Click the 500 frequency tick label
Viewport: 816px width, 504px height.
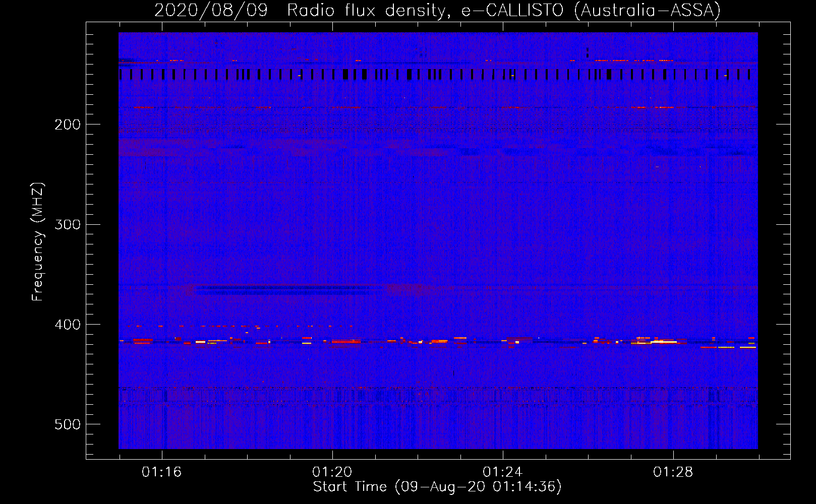[68, 424]
